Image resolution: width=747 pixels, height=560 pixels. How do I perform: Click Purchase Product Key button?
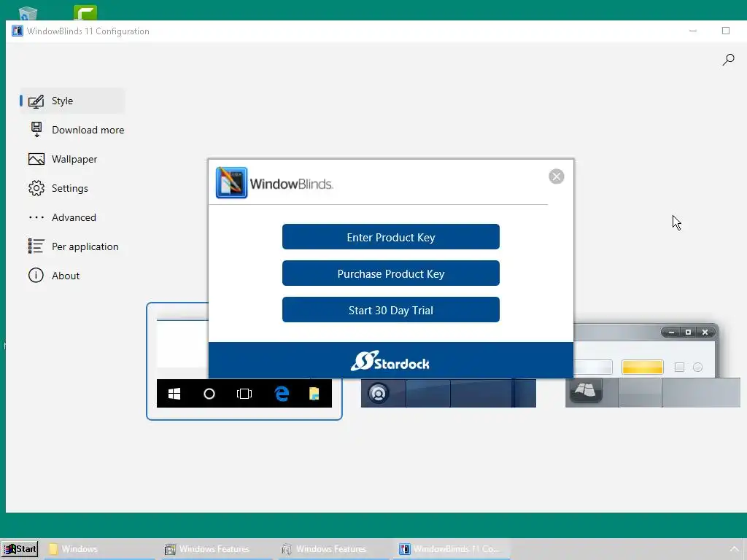coord(391,273)
